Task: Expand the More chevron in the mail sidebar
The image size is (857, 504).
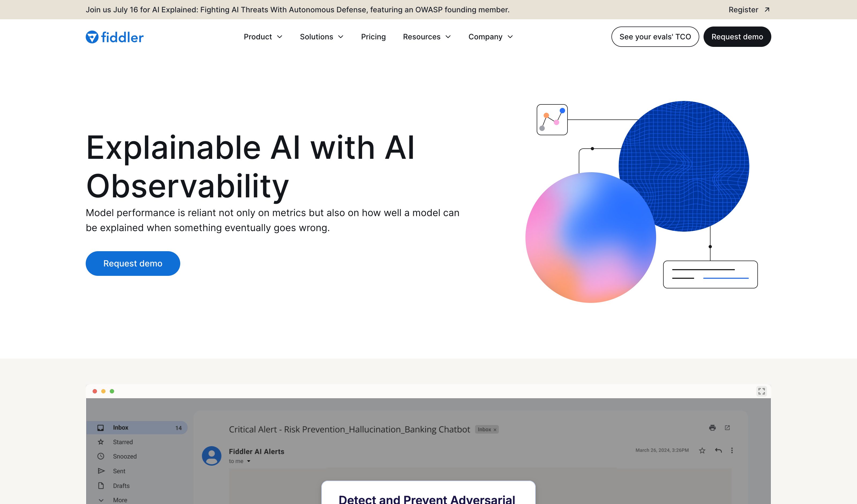Action: (101, 500)
